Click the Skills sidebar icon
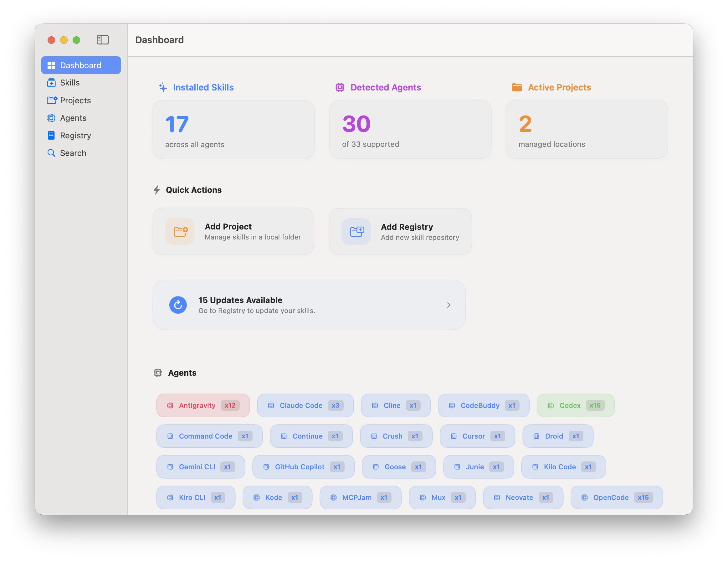728x561 pixels. click(51, 83)
